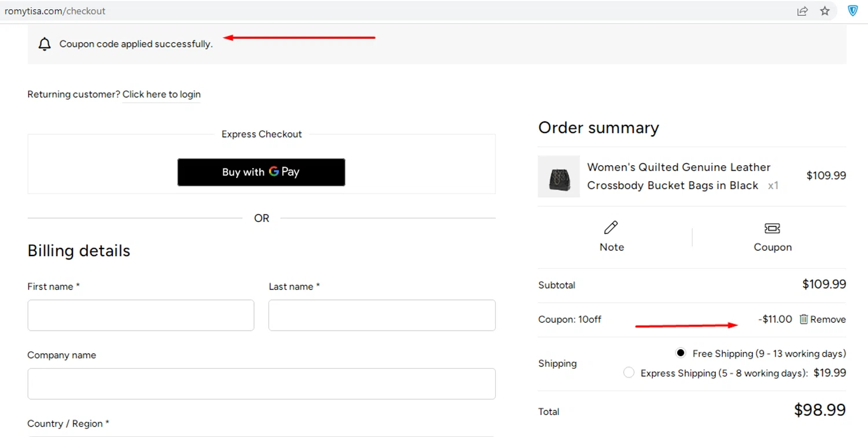Screen dimensions: 868x437
Task: Click the share page icon in address bar
Action: point(802,11)
